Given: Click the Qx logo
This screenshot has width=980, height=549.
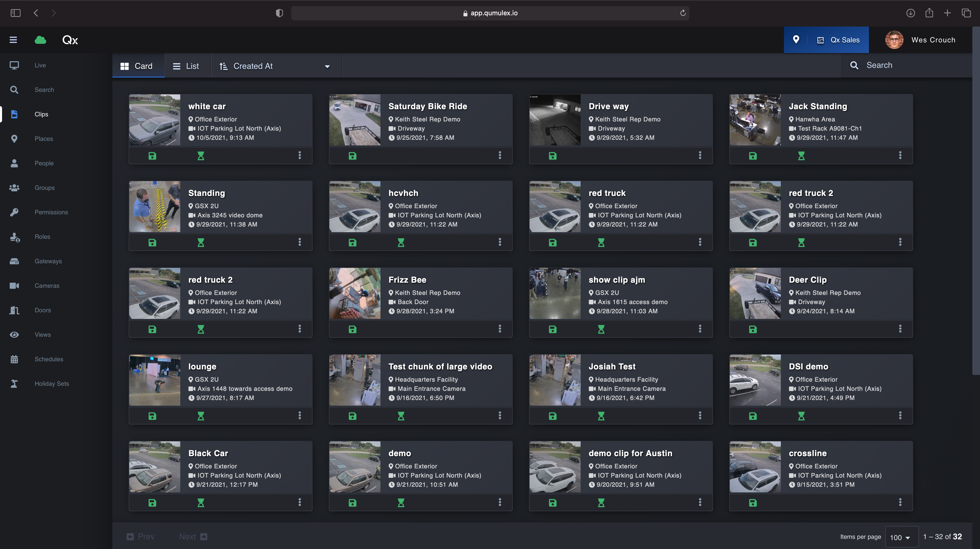Looking at the screenshot, I should (x=70, y=40).
